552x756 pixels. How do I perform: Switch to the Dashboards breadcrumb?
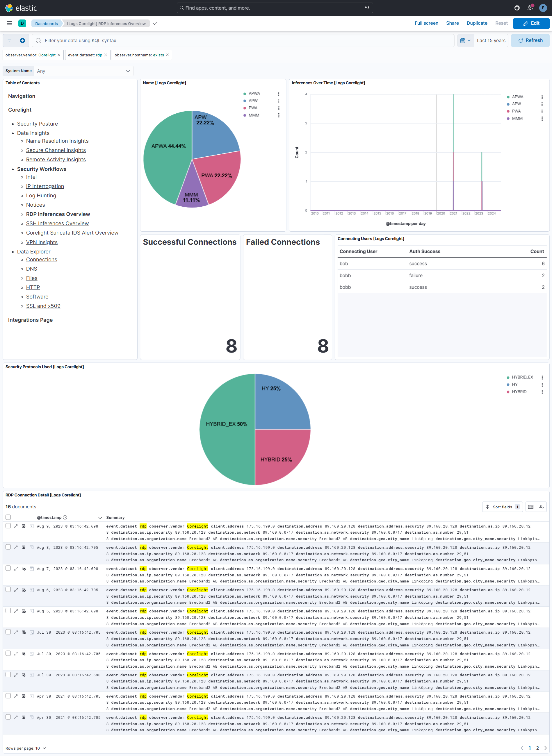(47, 23)
